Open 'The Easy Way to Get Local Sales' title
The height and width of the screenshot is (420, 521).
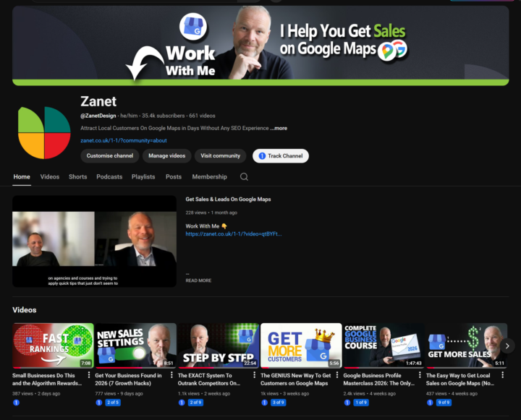460,380
